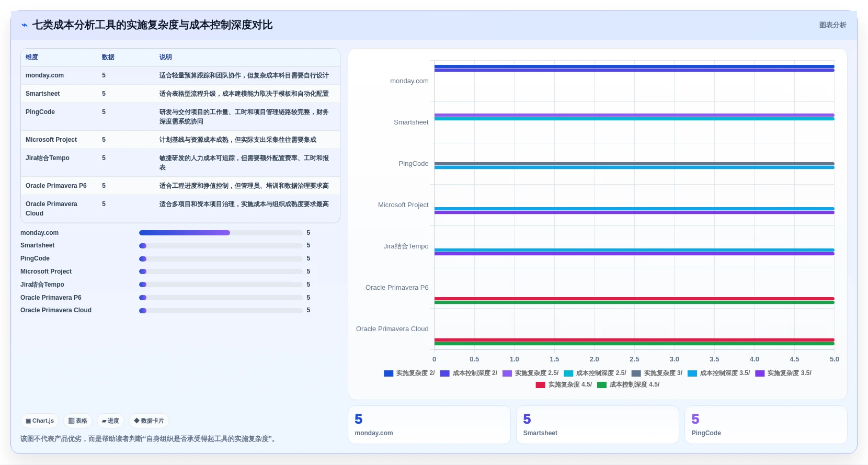Viewport: 868px width, 465px height.
Task: Click the 维度 column header
Action: click(x=32, y=57)
